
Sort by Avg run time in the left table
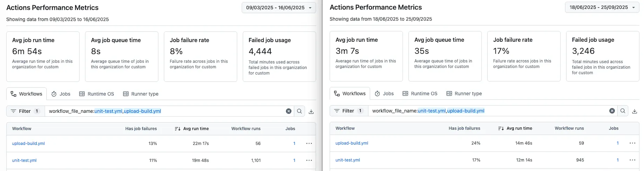(x=192, y=129)
